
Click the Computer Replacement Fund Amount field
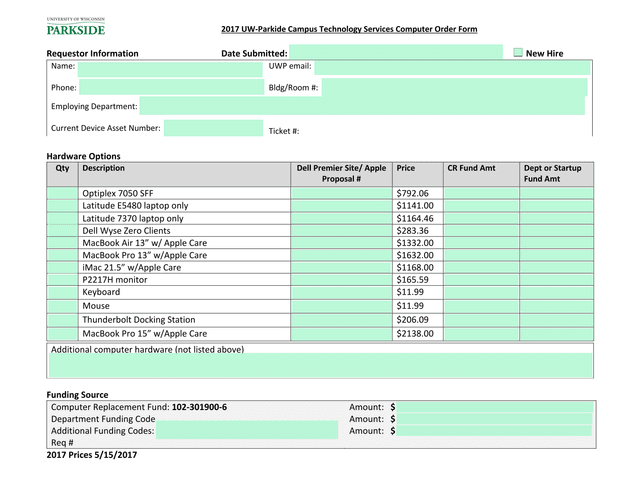[495, 407]
